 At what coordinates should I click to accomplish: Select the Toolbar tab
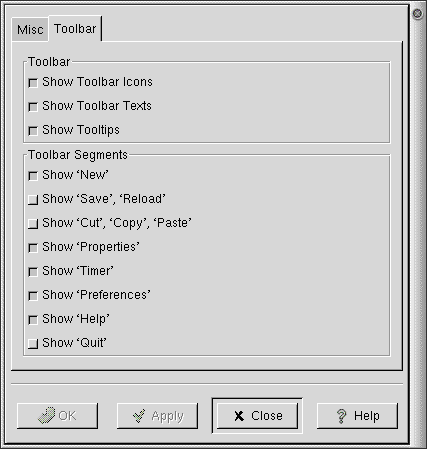pos(75,29)
